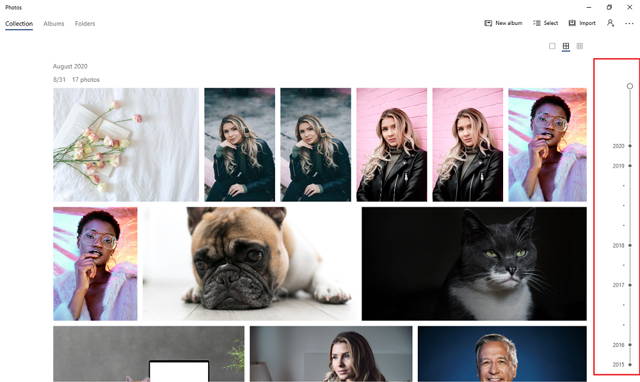Open the Import option
Image resolution: width=640 pixels, height=382 pixels.
[x=582, y=23]
